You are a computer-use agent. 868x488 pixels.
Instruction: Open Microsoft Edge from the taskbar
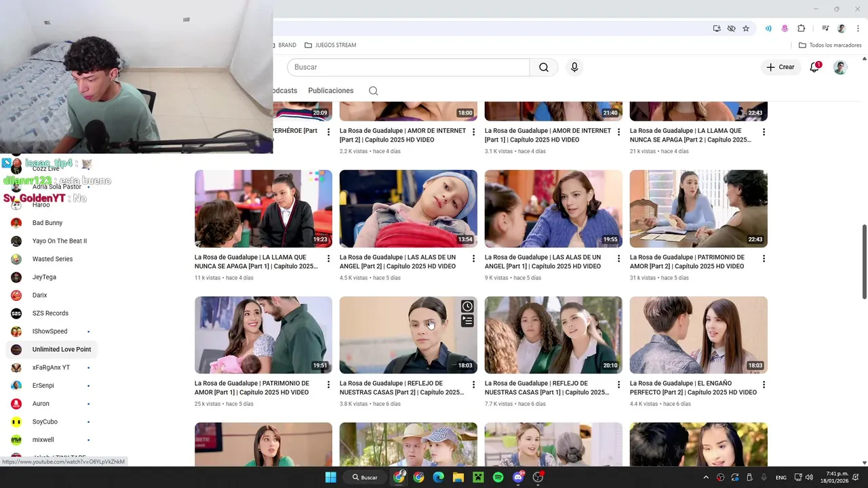click(438, 477)
